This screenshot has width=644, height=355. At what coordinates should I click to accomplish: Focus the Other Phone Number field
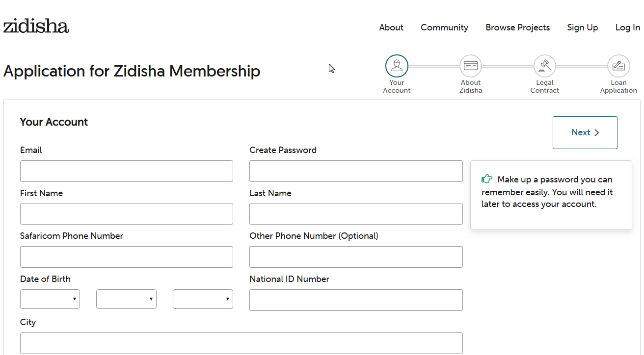point(356,257)
